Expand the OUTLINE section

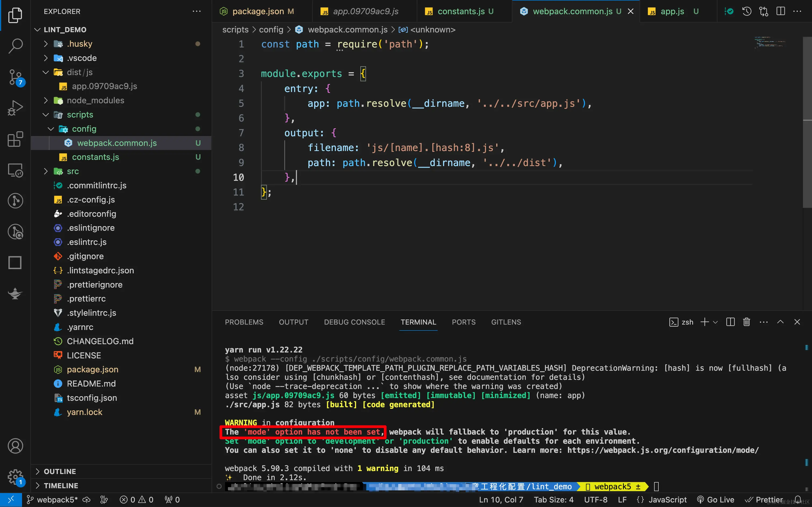click(60, 471)
